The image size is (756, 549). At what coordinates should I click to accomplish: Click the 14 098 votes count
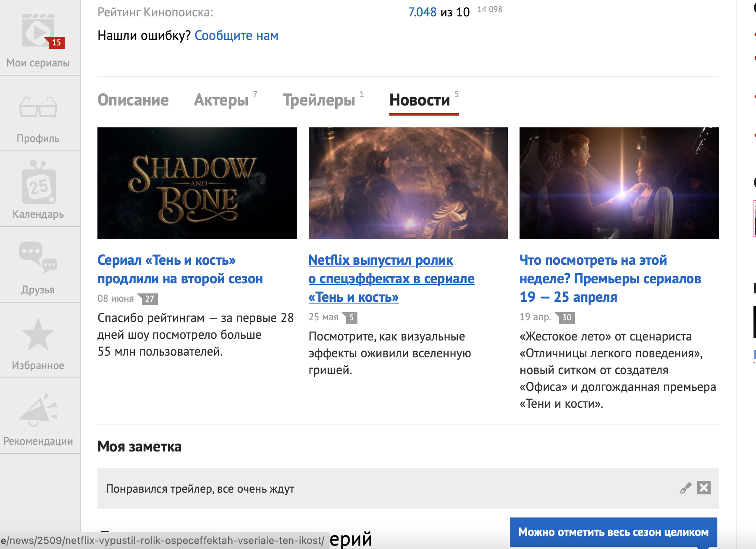pyautogui.click(x=490, y=9)
